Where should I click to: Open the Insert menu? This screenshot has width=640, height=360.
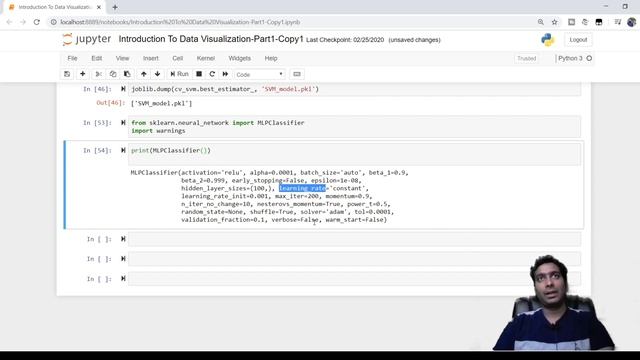(x=151, y=58)
